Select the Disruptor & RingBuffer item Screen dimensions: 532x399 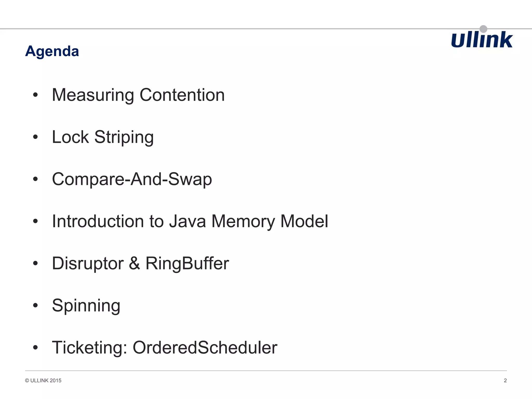coord(140,263)
